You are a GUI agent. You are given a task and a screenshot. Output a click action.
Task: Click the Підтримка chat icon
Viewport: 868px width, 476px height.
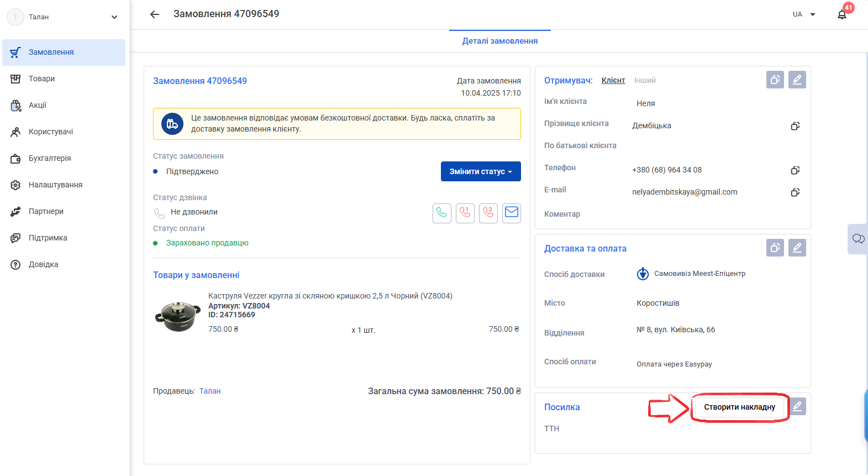click(x=15, y=238)
